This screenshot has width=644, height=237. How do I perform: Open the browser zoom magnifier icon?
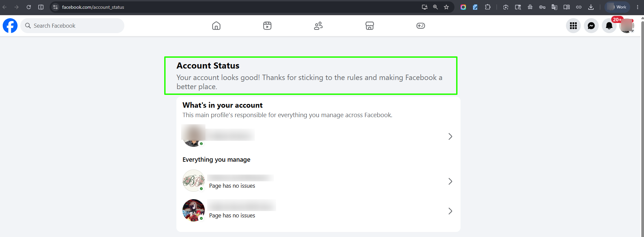click(x=436, y=7)
